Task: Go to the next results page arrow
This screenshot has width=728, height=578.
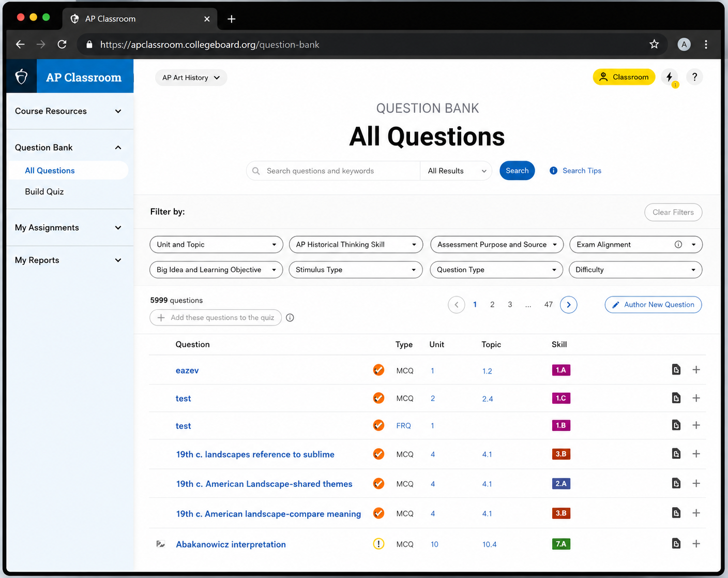Action: (x=568, y=305)
